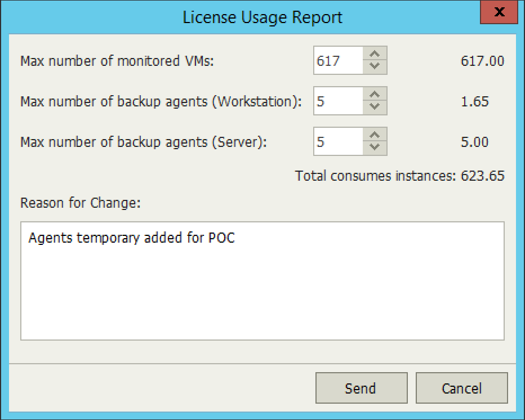Close the dialog using the red X

pos(499,12)
